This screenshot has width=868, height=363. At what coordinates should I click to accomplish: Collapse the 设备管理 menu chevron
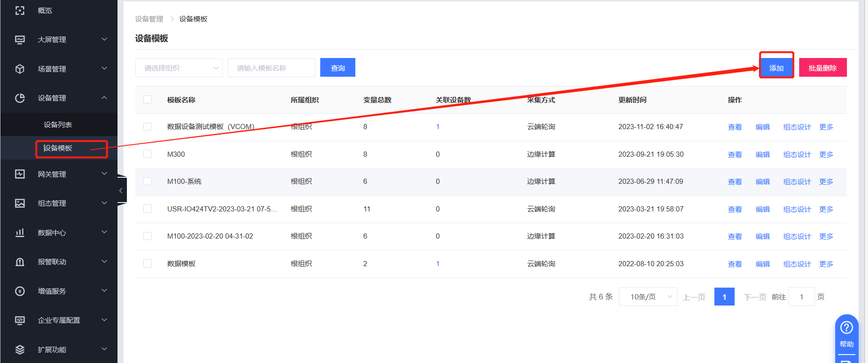click(104, 98)
